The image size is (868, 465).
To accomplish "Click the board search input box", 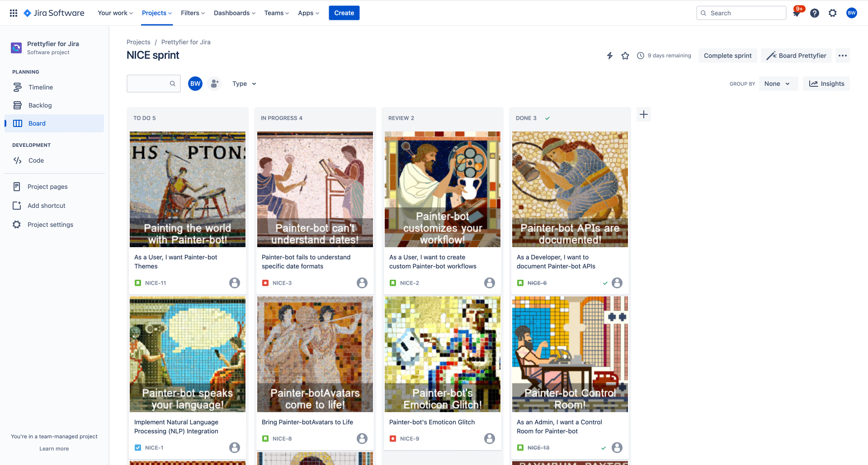I will 154,84.
